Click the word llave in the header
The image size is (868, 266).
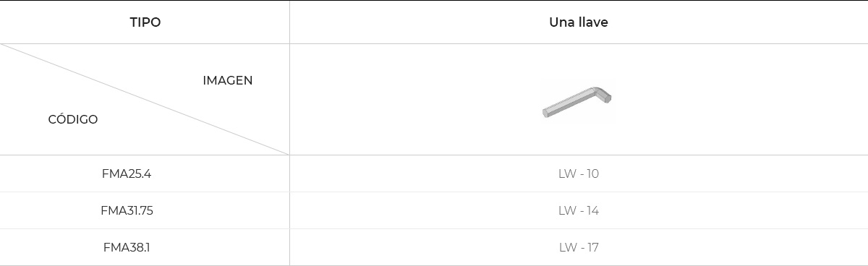[592, 22]
